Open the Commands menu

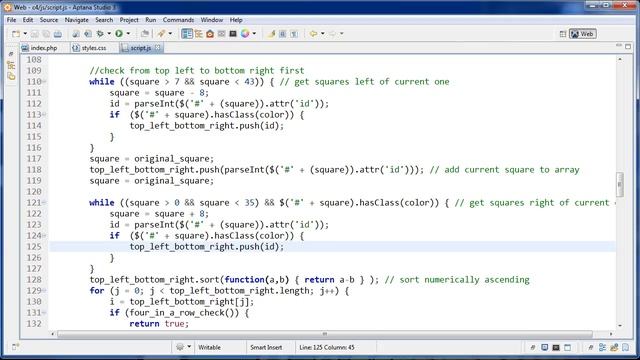178,20
